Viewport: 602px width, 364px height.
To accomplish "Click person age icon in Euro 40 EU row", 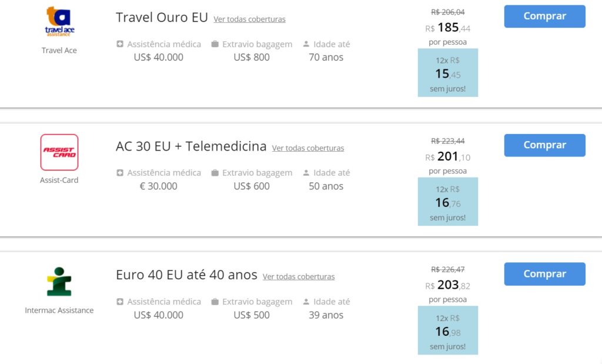I will click(306, 302).
